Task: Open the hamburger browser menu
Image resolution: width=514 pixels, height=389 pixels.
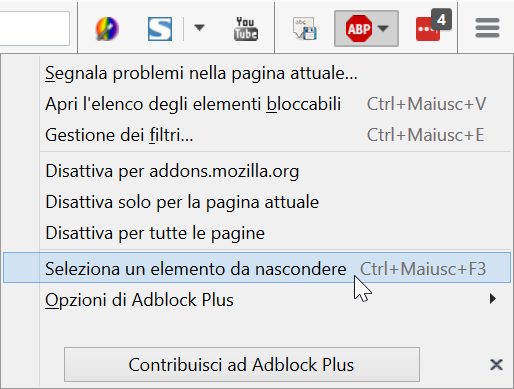Action: (487, 28)
